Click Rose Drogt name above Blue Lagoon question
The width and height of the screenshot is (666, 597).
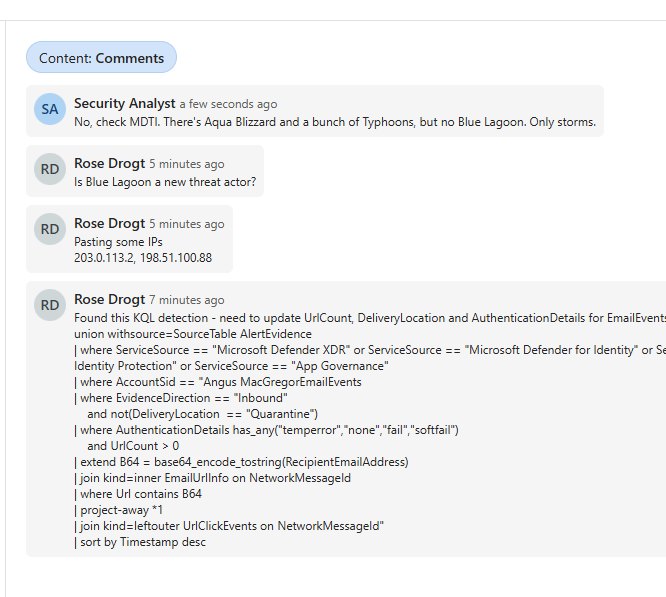tap(109, 164)
